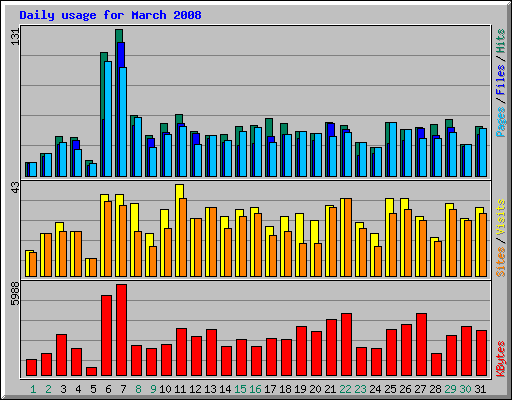512x400 pixels.
Task: Click the "Daily usage for March 2008" title
Action: point(110,15)
